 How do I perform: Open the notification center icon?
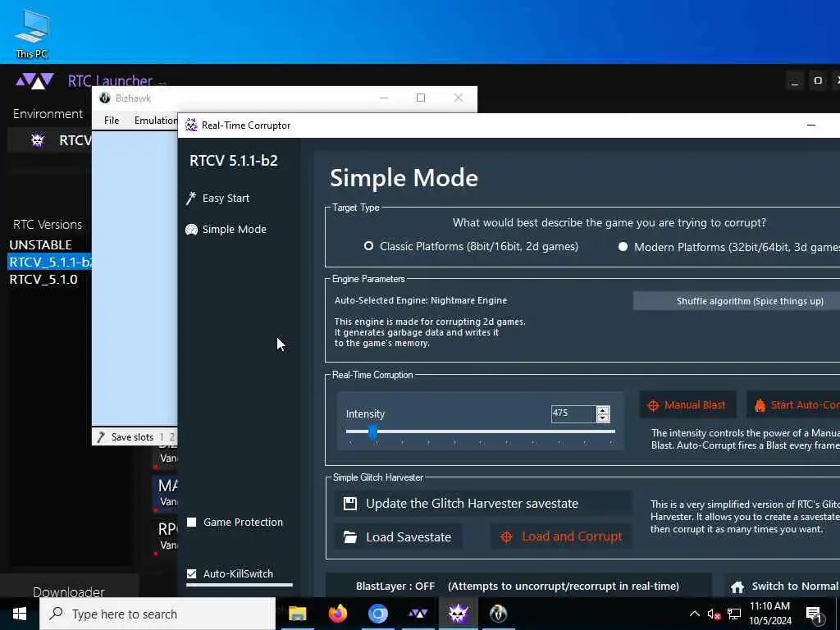(814, 615)
